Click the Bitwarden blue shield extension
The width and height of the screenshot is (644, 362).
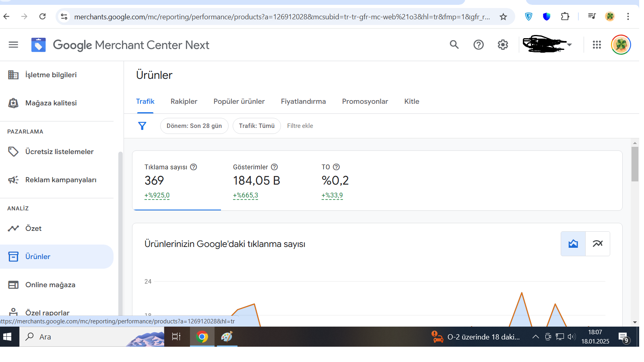point(547,16)
